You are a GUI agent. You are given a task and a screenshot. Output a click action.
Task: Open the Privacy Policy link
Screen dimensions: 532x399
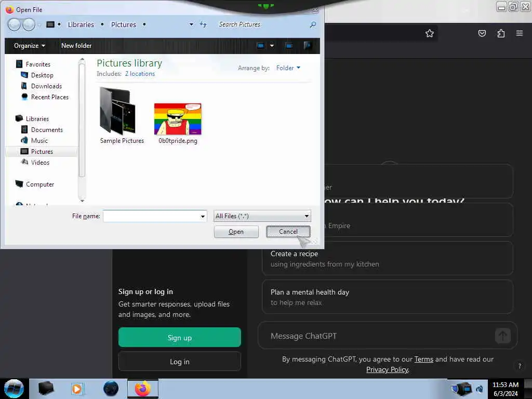[x=388, y=369]
